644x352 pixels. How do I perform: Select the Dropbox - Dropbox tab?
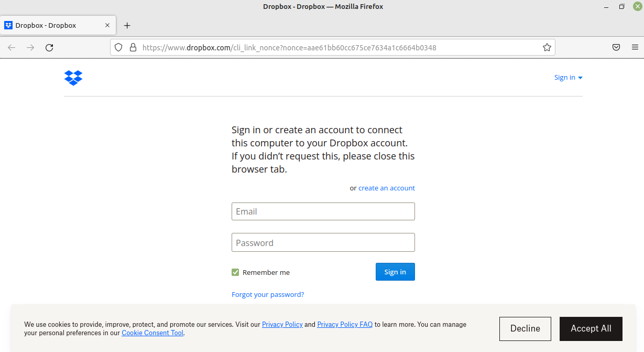point(58,25)
